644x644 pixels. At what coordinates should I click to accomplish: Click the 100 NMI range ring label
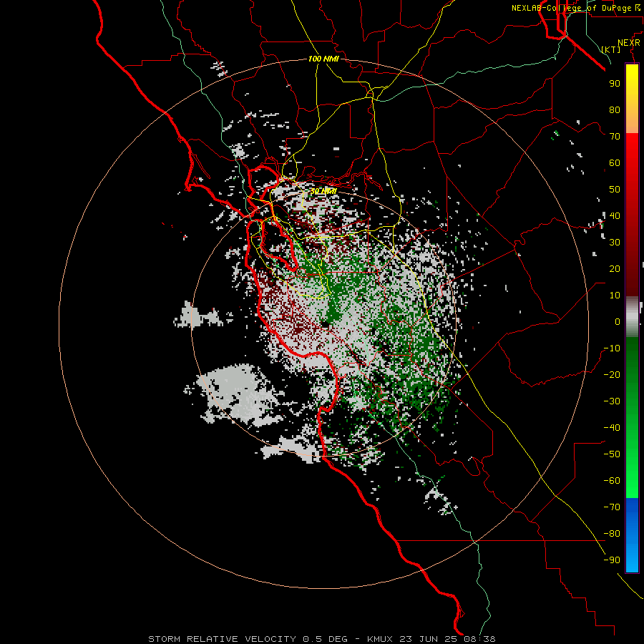[x=323, y=59]
